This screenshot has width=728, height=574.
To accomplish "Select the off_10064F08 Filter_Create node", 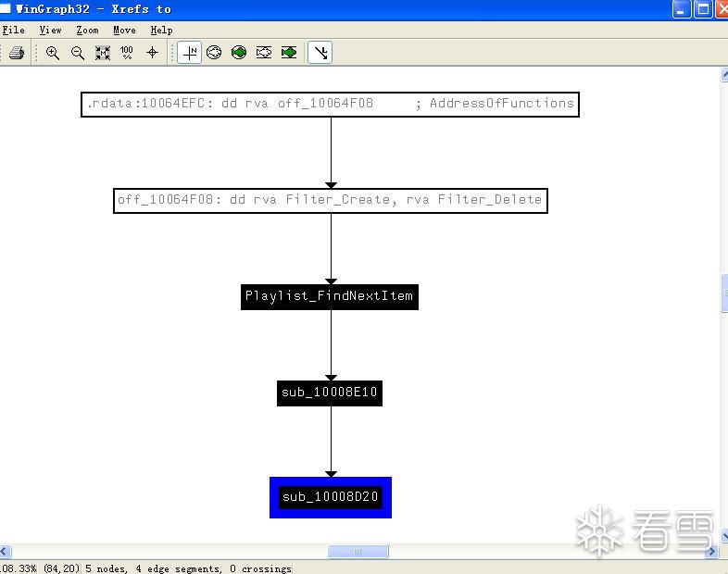I will point(331,201).
